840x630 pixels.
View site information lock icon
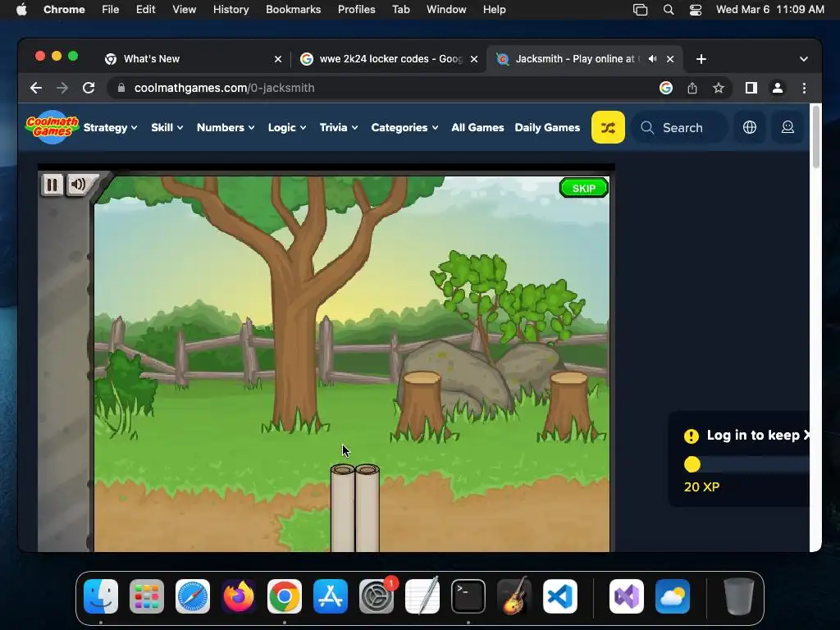click(x=121, y=88)
